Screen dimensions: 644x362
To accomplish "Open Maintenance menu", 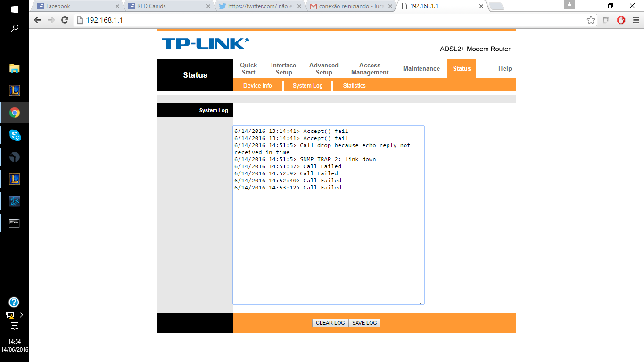I will click(421, 69).
